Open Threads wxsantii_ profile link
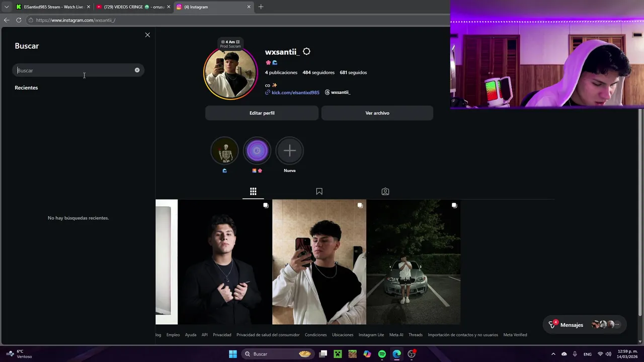This screenshot has width=644, height=362. point(338,93)
